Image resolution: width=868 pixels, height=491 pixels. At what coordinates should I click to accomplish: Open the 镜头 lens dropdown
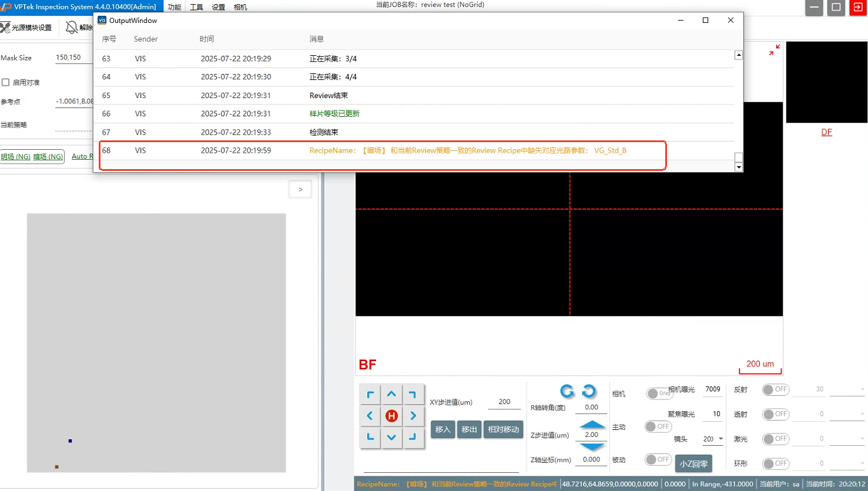click(x=720, y=439)
